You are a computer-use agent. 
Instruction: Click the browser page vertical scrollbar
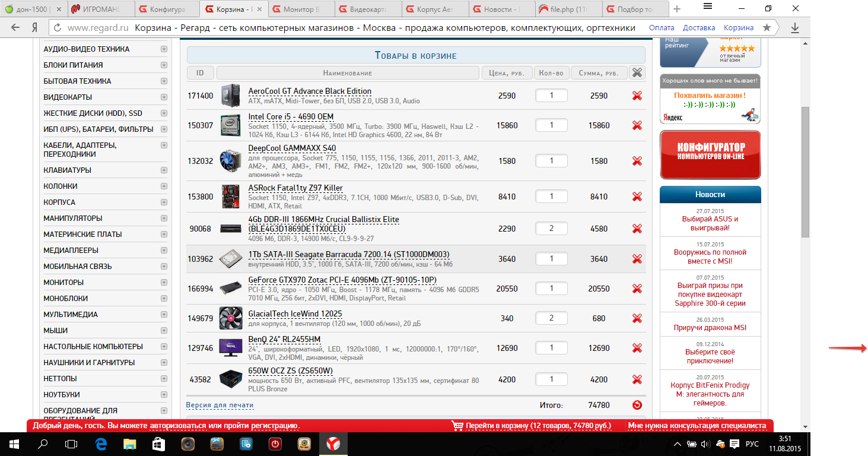point(805,172)
